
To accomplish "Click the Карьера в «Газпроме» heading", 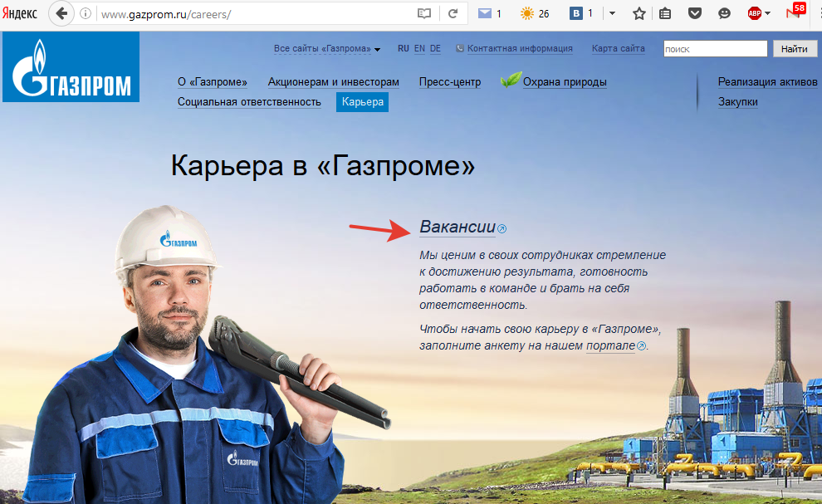I will [323, 166].
